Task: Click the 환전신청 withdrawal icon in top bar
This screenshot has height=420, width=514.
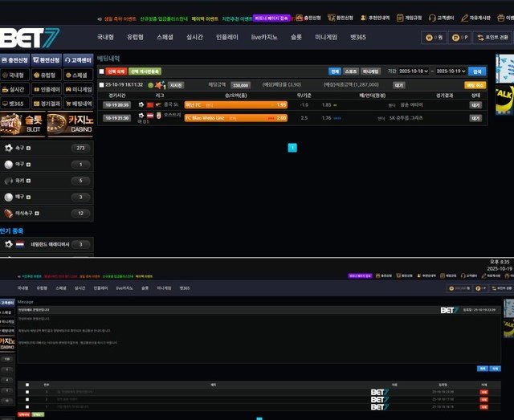Action: (332, 18)
